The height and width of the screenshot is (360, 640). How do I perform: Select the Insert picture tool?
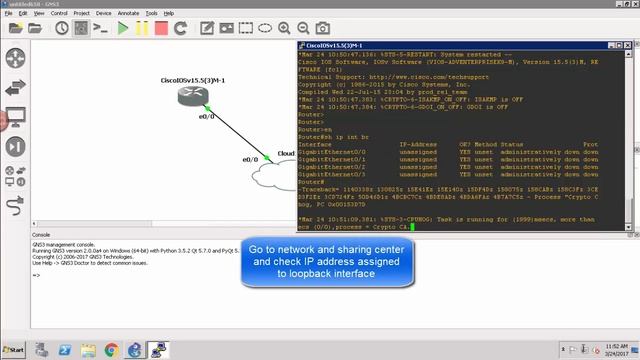pos(227,28)
